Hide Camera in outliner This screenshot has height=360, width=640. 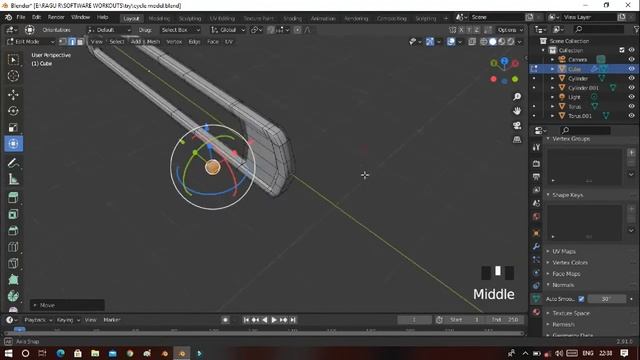631,60
